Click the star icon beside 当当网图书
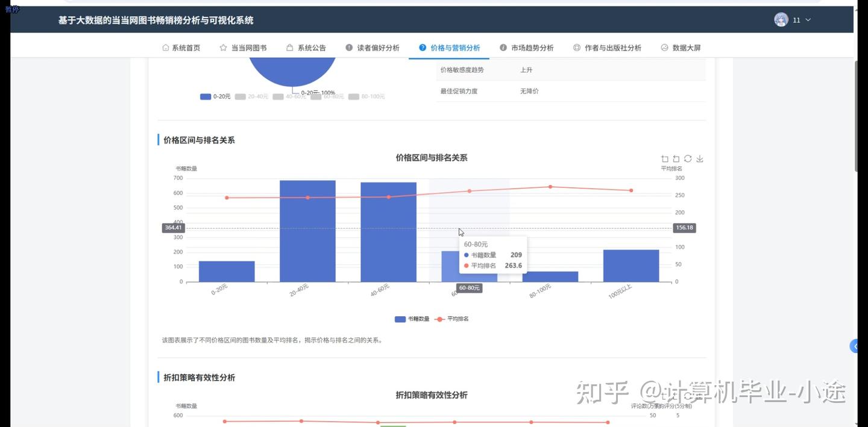Viewport: 868px width, 427px height. click(x=222, y=47)
